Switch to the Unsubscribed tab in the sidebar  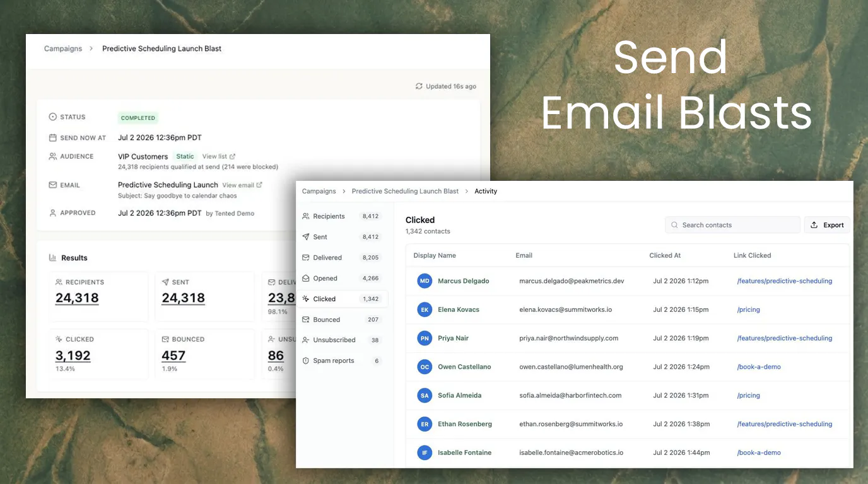[x=343, y=340]
